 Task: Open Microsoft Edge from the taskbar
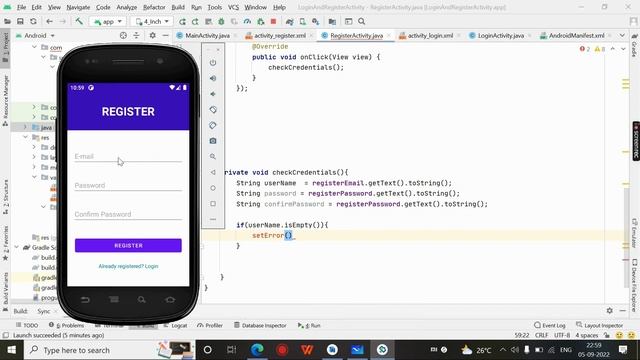pos(257,350)
